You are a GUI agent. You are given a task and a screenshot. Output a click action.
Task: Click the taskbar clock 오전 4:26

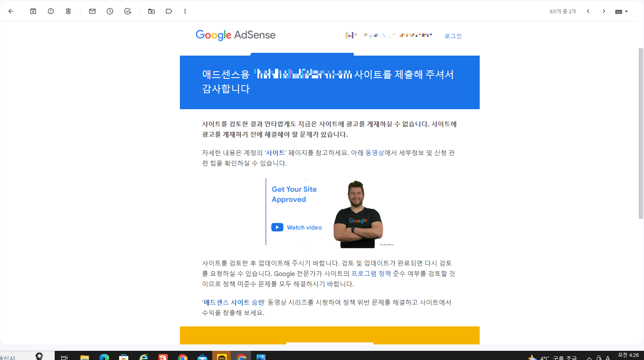[628, 355]
